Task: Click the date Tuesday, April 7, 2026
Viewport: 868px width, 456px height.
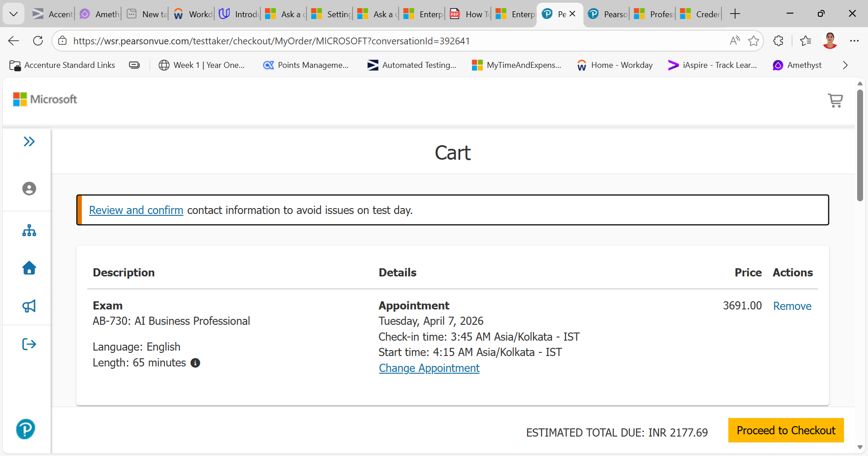Action: (431, 321)
